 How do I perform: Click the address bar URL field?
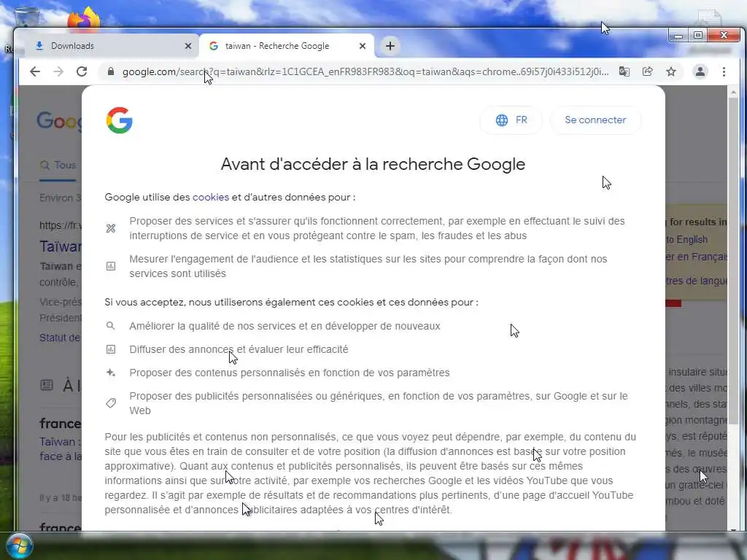click(365, 72)
